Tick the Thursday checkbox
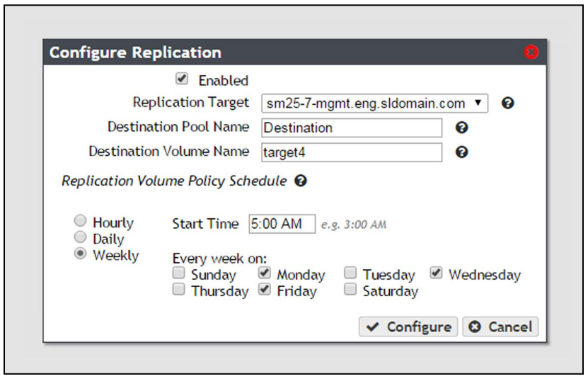The height and width of the screenshot is (379, 588). pos(179,289)
